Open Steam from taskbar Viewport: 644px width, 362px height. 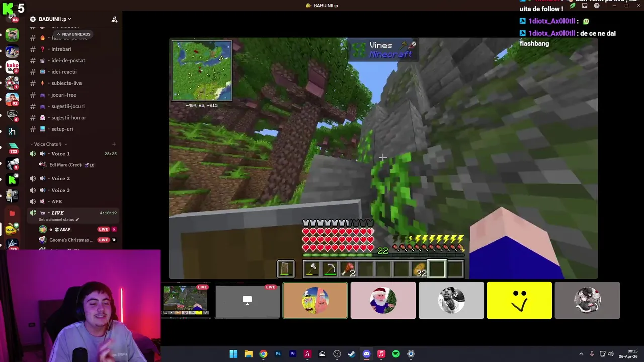pyautogui.click(x=352, y=354)
